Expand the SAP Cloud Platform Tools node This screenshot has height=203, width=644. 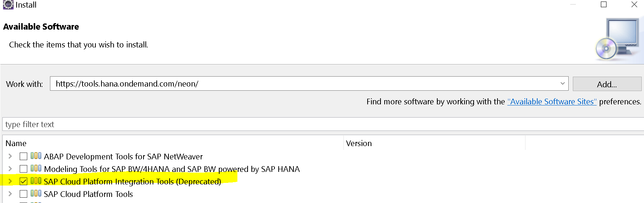(10, 194)
